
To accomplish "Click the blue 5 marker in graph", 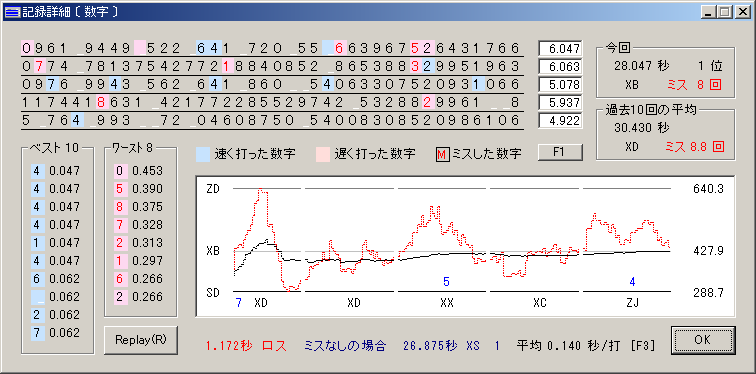I will click(x=446, y=281).
